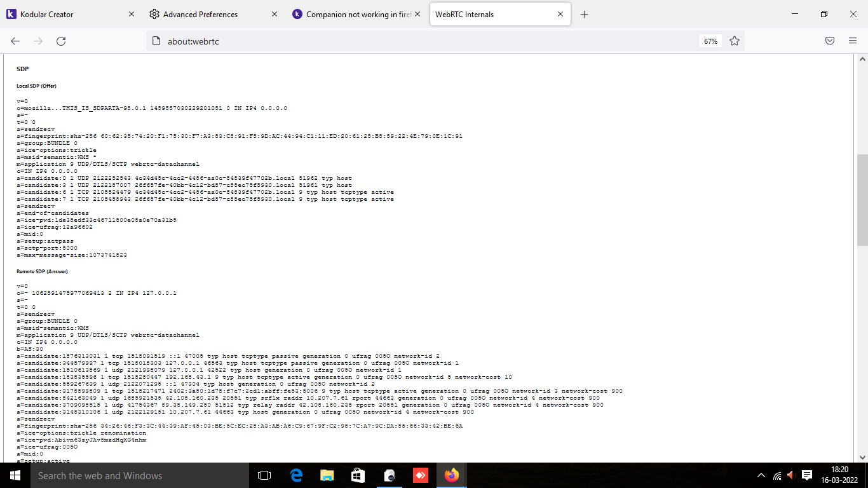Open File Explorer from the taskbar

327,475
